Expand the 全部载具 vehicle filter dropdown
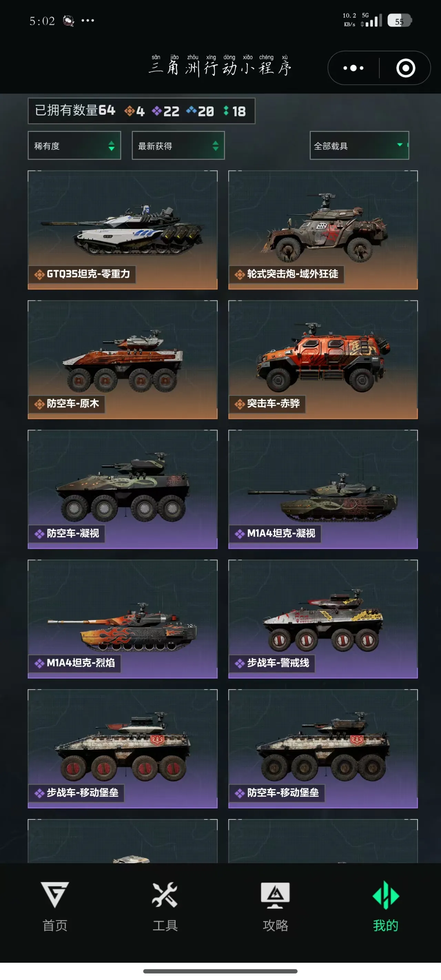The height and width of the screenshot is (980, 441). [x=359, y=145]
